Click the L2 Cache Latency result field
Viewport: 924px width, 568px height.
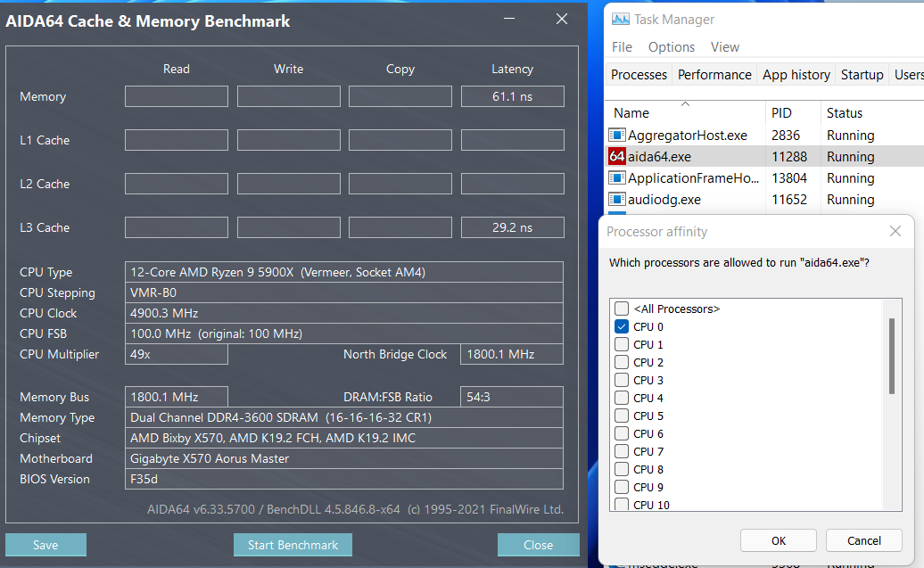(x=512, y=184)
